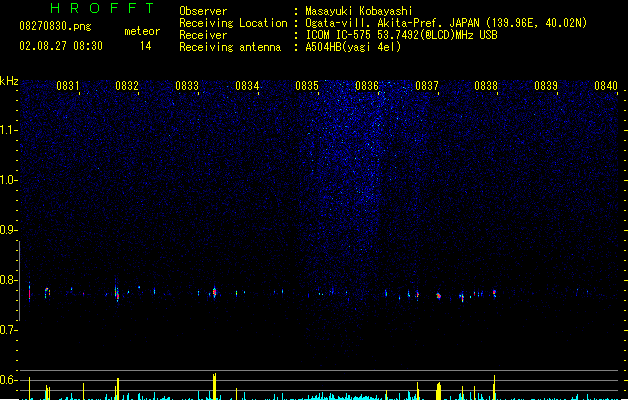The height and width of the screenshot is (400, 629).
Task: Click the 0.8 frequency axis label
Action: 8,280
